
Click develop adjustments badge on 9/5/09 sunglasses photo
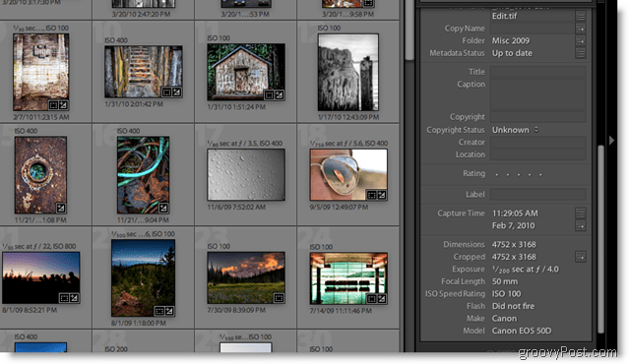(x=382, y=195)
